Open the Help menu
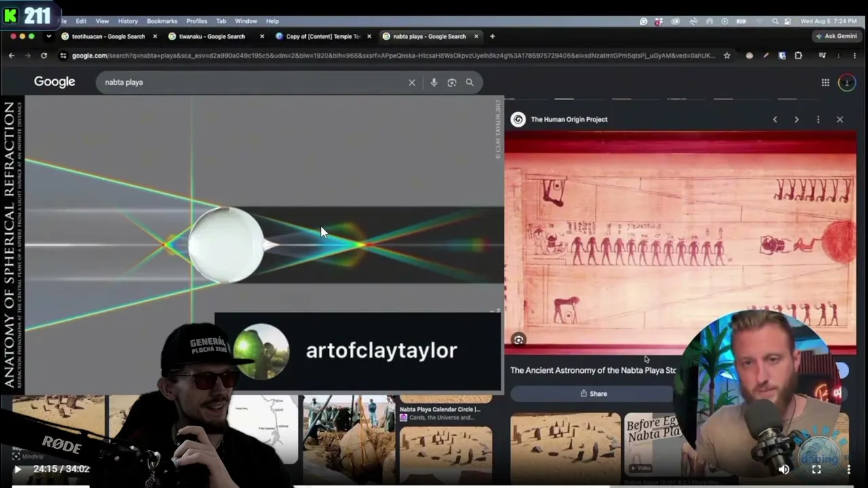 pos(273,21)
